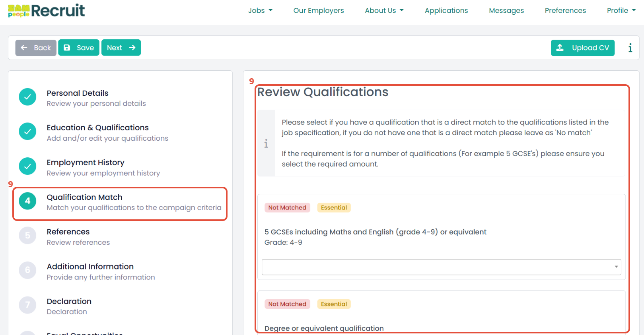This screenshot has width=644, height=335.
Task: Click the Review Qualifications heading
Action: click(323, 92)
